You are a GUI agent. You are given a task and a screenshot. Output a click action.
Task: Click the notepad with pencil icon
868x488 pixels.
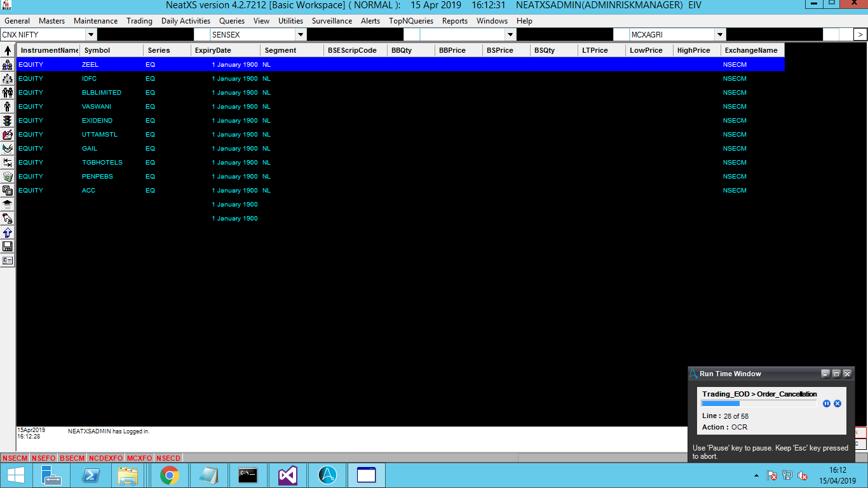click(8, 135)
